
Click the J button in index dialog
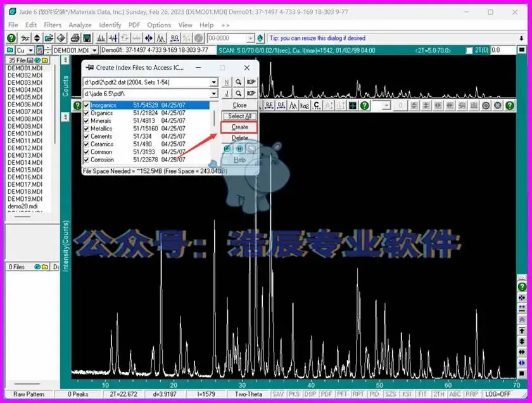point(227,93)
